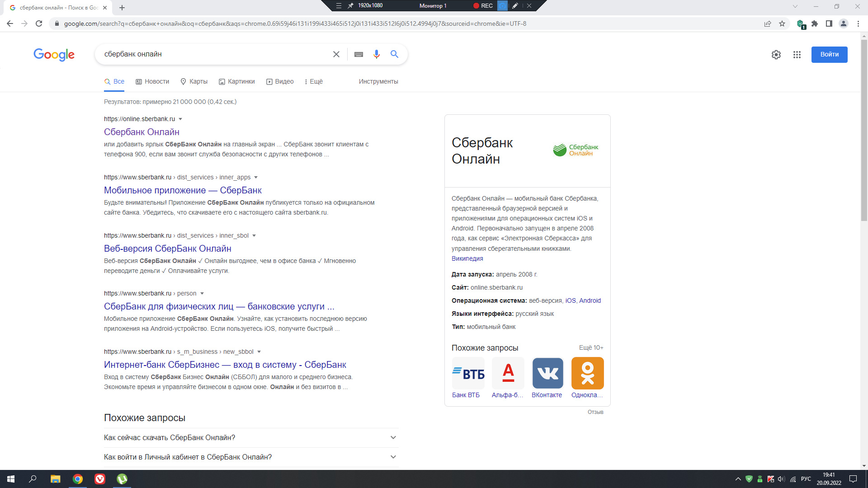Close the сбербанк онлайн tab

tap(105, 8)
